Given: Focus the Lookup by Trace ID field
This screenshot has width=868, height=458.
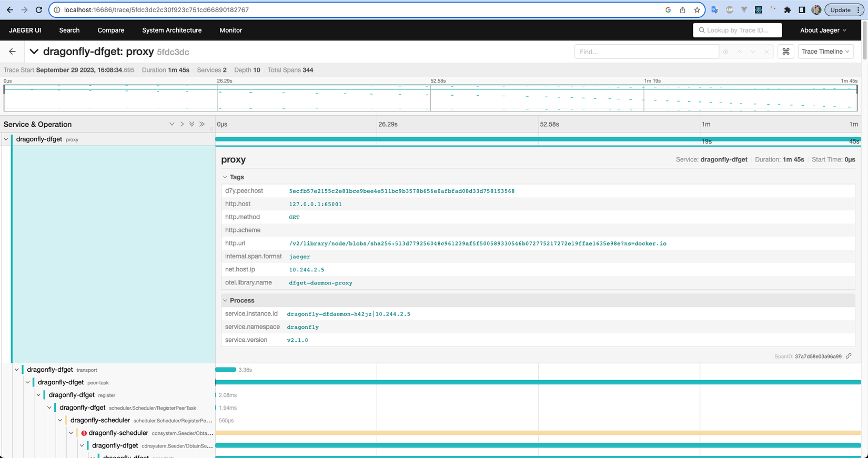Looking at the screenshot, I should [x=738, y=30].
